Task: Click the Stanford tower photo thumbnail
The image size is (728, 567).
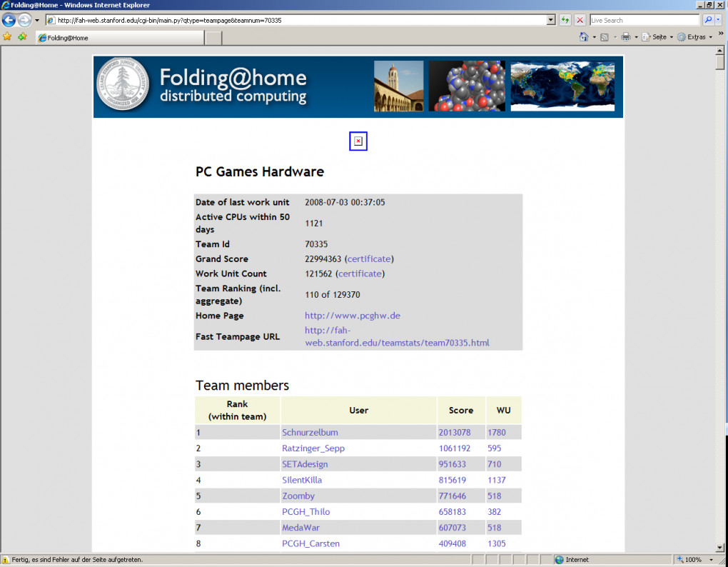Action: pos(399,86)
